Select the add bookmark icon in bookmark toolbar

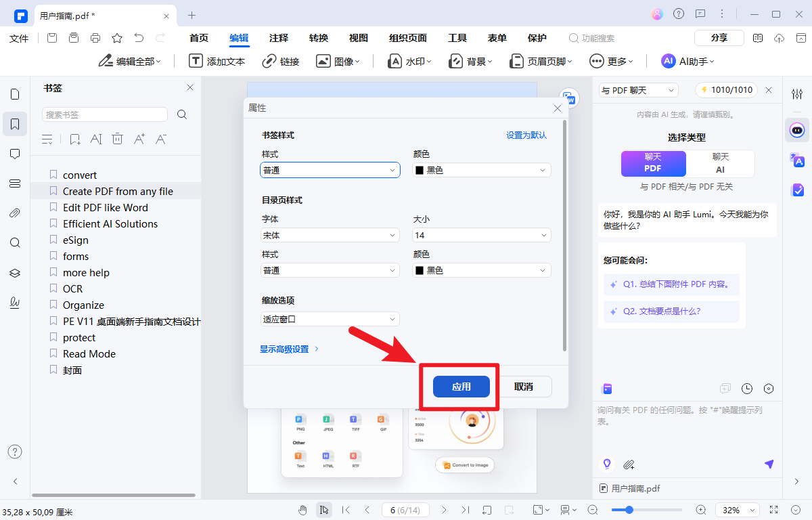(x=74, y=139)
